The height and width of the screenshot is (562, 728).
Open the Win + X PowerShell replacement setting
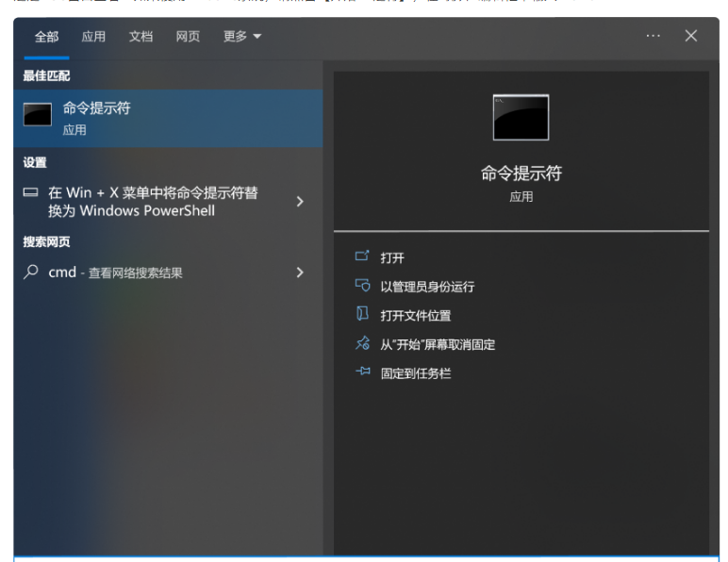point(168,202)
